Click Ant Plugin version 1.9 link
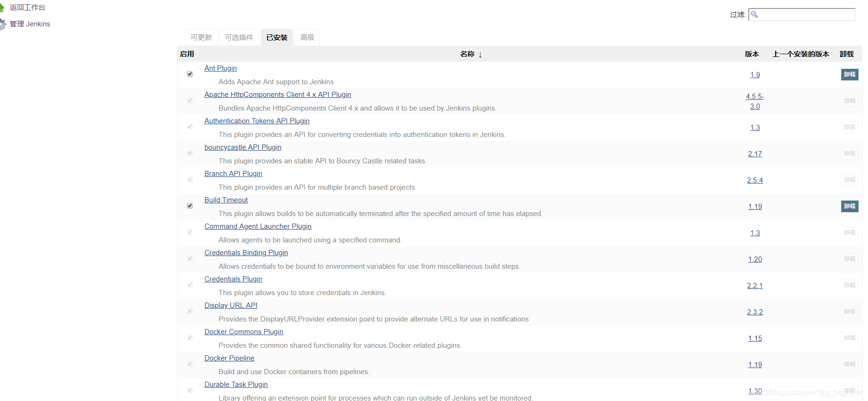The width and height of the screenshot is (868, 401). click(x=755, y=75)
